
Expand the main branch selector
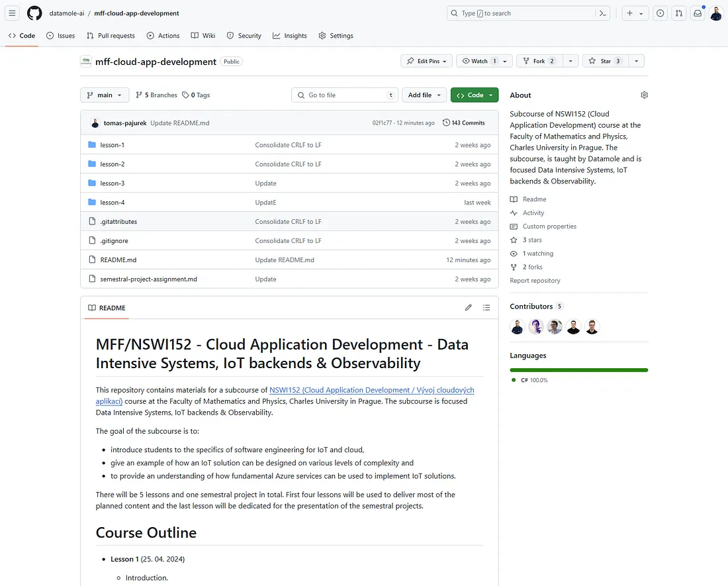(x=104, y=95)
